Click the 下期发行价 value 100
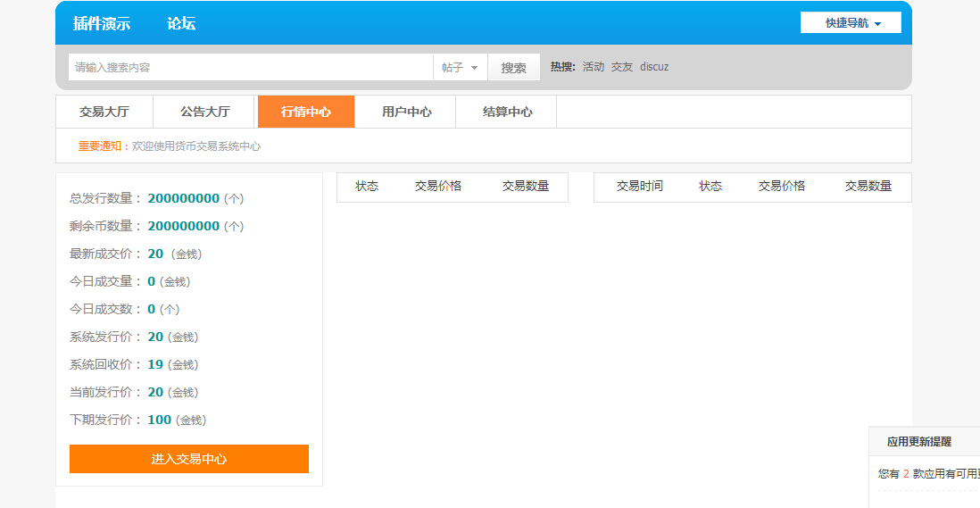This screenshot has width=980, height=508. (x=160, y=420)
